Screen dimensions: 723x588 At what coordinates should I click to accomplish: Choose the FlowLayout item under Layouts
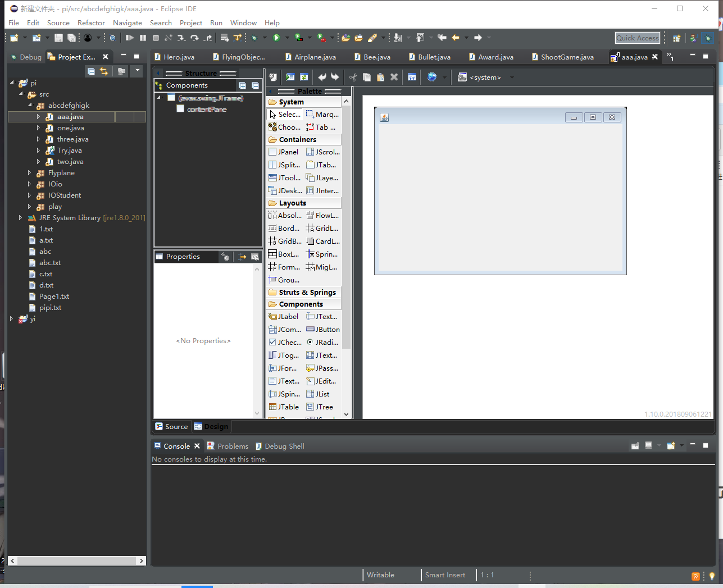point(323,215)
